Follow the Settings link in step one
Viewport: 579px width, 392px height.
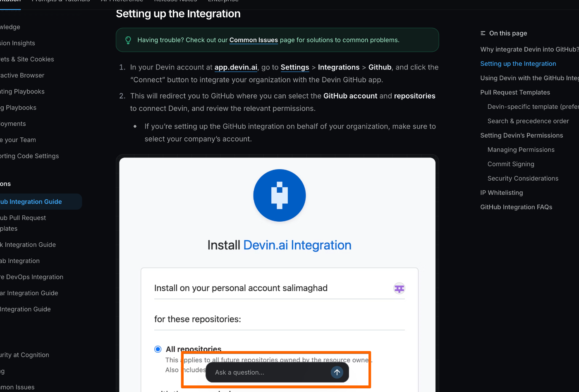(x=295, y=67)
